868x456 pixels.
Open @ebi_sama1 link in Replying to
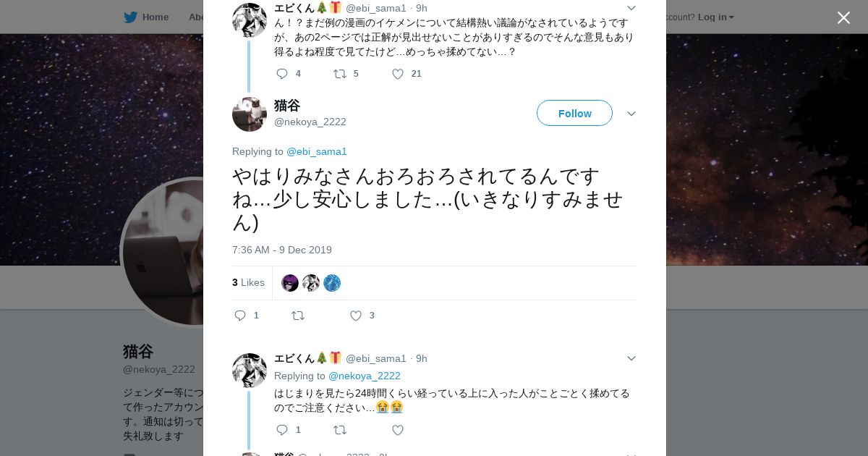(x=317, y=151)
